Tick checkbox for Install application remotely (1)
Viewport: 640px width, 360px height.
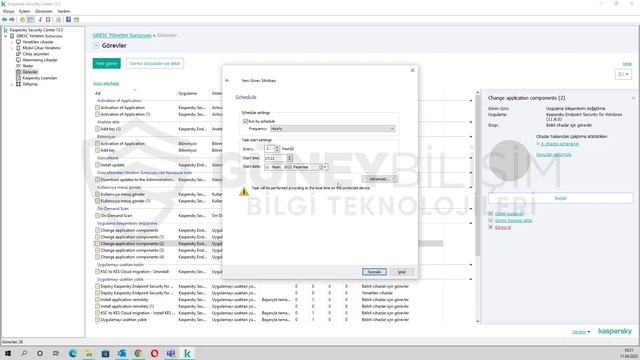click(x=97, y=306)
